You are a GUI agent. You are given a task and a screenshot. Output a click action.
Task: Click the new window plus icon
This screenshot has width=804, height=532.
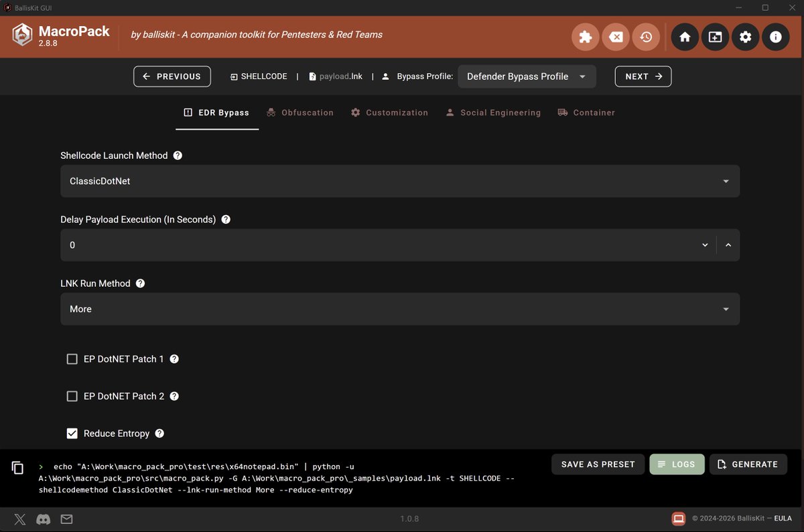tap(715, 37)
